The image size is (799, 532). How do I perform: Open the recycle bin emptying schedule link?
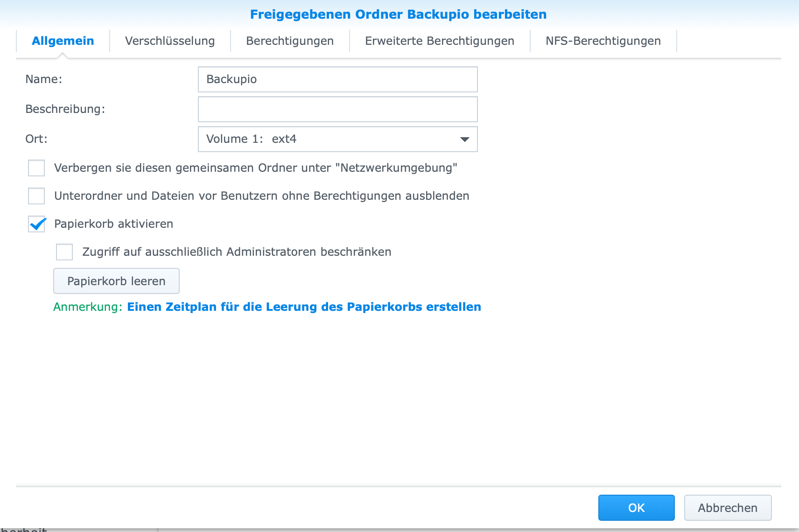[303, 307]
